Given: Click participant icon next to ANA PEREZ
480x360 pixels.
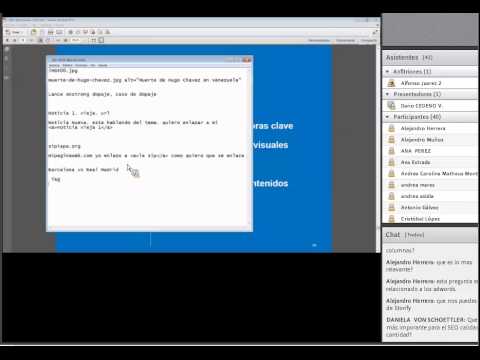Looking at the screenshot, I should (391, 151).
